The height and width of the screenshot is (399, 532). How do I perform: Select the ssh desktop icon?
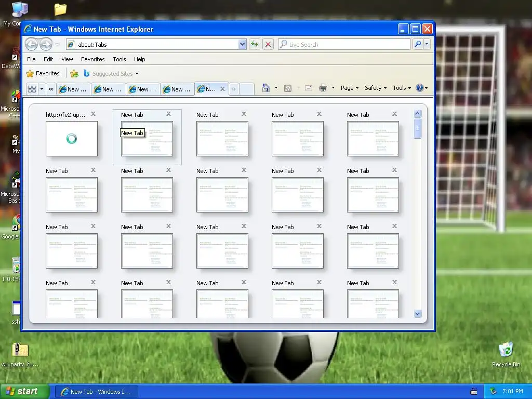(16, 312)
